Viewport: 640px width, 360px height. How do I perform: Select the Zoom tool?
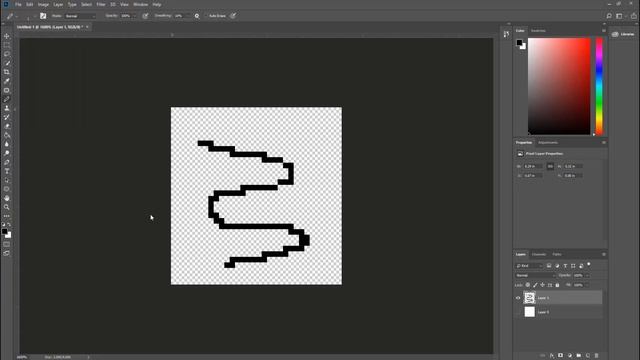(x=7, y=207)
